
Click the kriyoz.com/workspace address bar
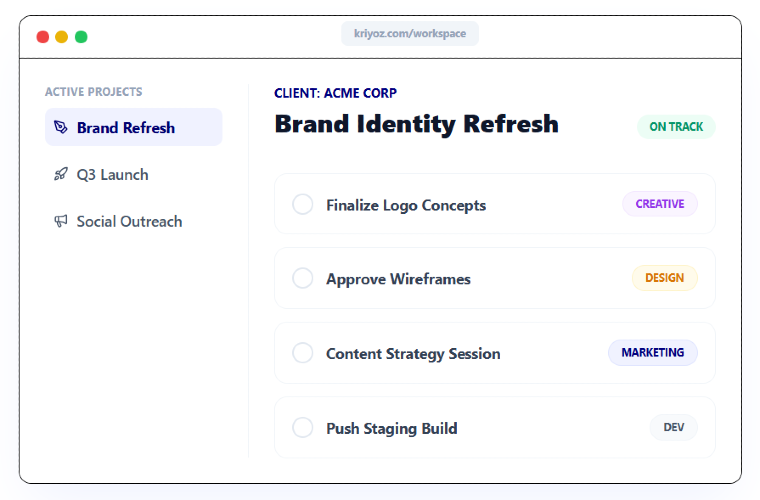410,34
